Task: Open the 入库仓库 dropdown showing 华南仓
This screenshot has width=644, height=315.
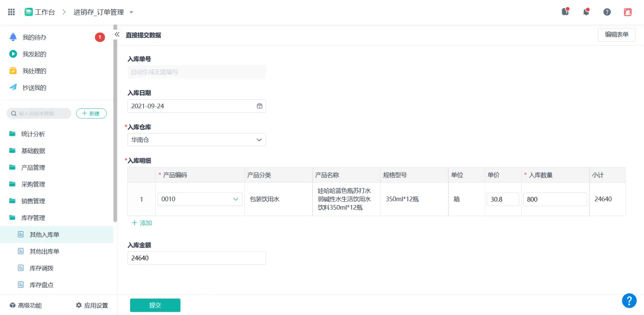Action: coord(197,140)
